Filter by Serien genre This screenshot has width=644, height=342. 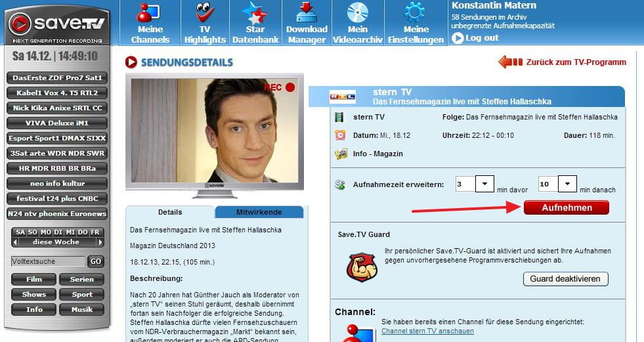82,279
